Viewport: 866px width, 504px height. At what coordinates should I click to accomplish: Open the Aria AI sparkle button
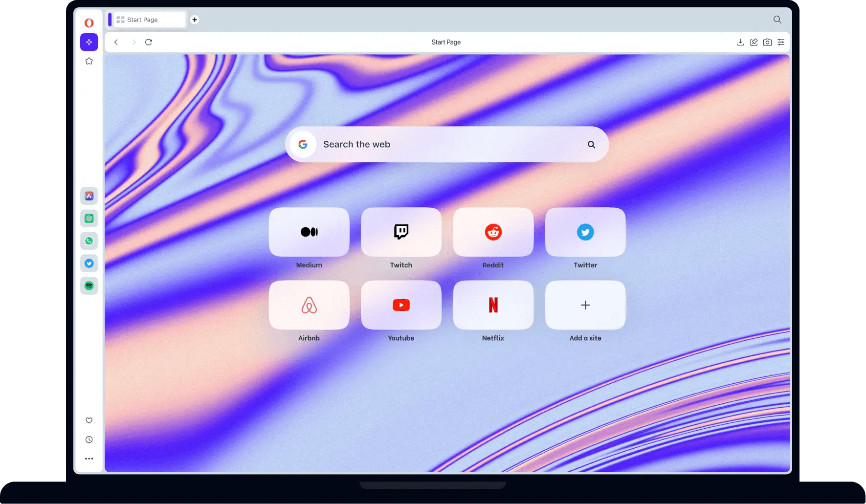(89, 42)
